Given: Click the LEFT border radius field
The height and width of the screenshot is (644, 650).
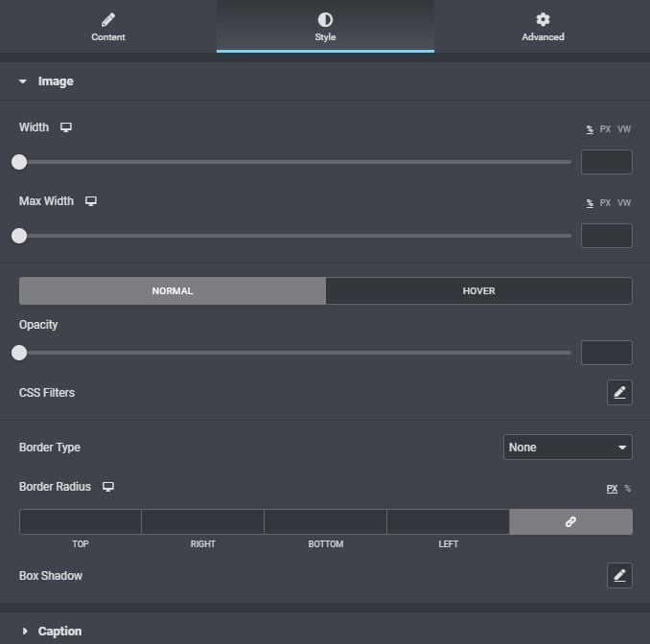Looking at the screenshot, I should pos(448,521).
